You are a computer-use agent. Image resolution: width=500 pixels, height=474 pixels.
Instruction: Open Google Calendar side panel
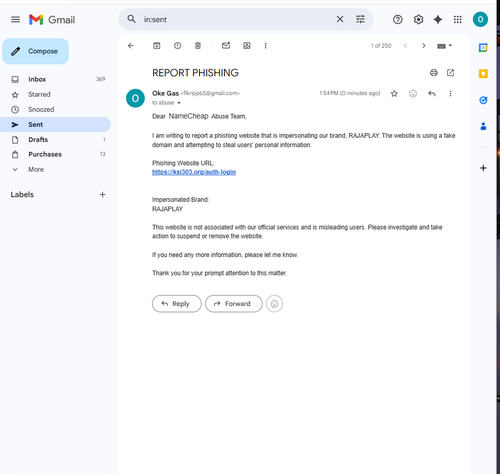tap(483, 48)
